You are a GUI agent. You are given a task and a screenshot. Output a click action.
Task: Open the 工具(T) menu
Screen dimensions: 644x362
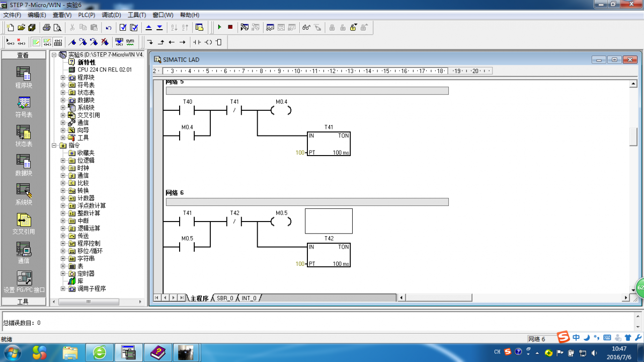137,15
